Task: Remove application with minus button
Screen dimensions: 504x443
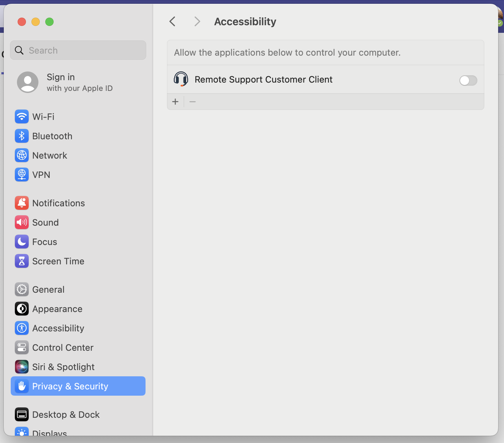Action: (193, 102)
